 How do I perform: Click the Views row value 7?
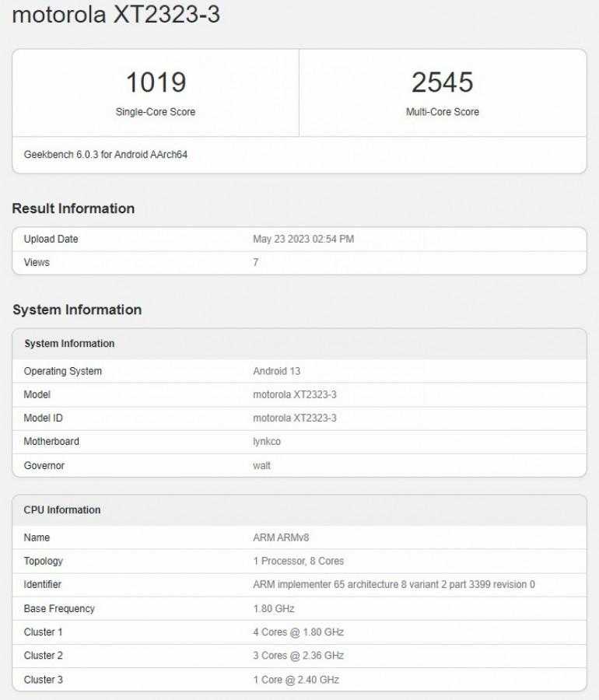pos(256,263)
